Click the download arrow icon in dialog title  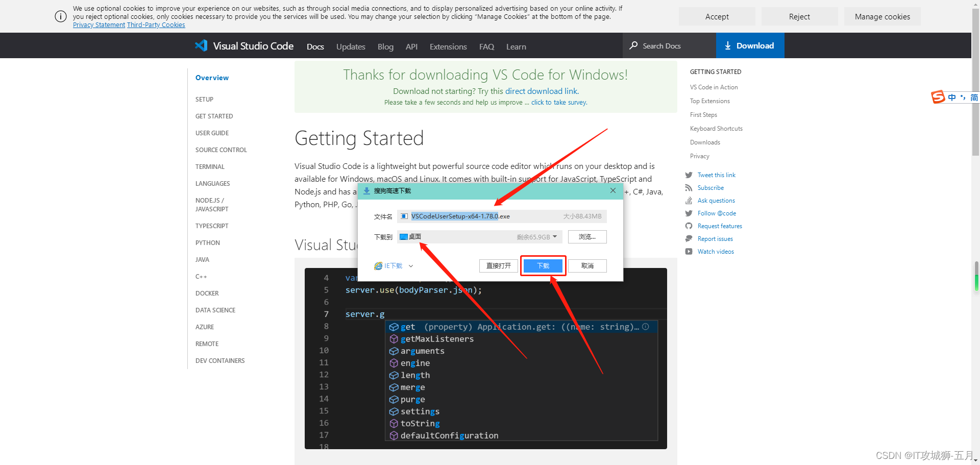coord(366,191)
